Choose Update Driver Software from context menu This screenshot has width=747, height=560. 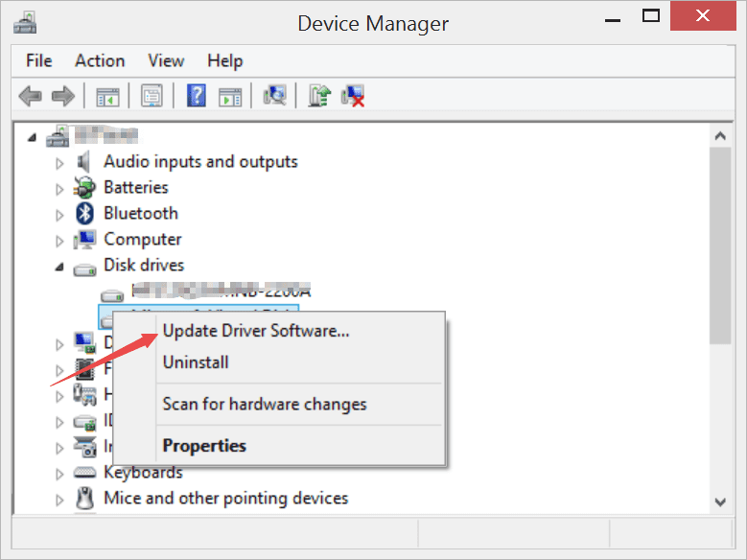point(256,331)
